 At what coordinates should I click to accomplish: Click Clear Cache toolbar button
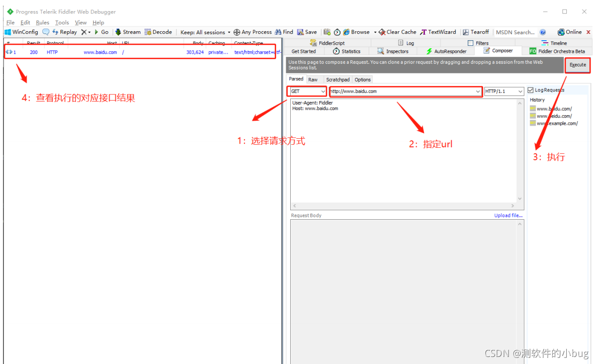point(398,32)
